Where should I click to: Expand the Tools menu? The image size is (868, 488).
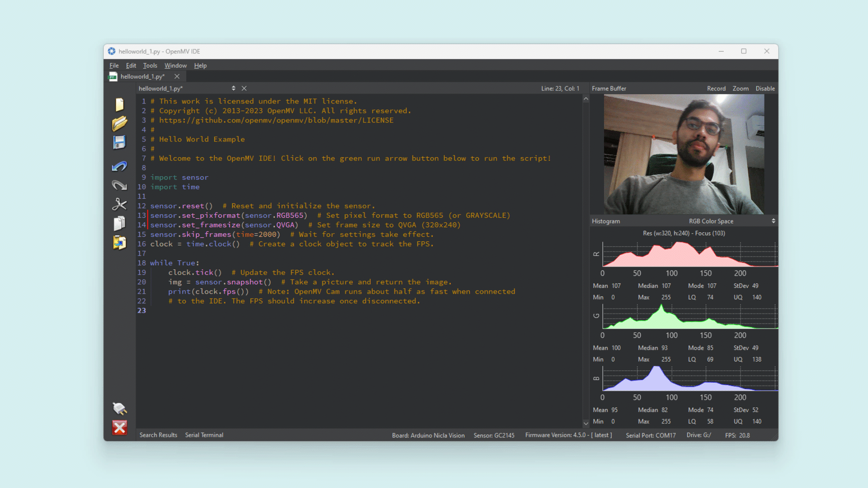[150, 66]
